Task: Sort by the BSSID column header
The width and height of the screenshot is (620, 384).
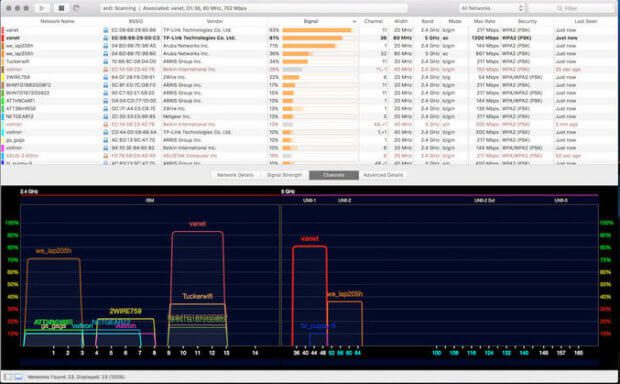Action: click(136, 21)
